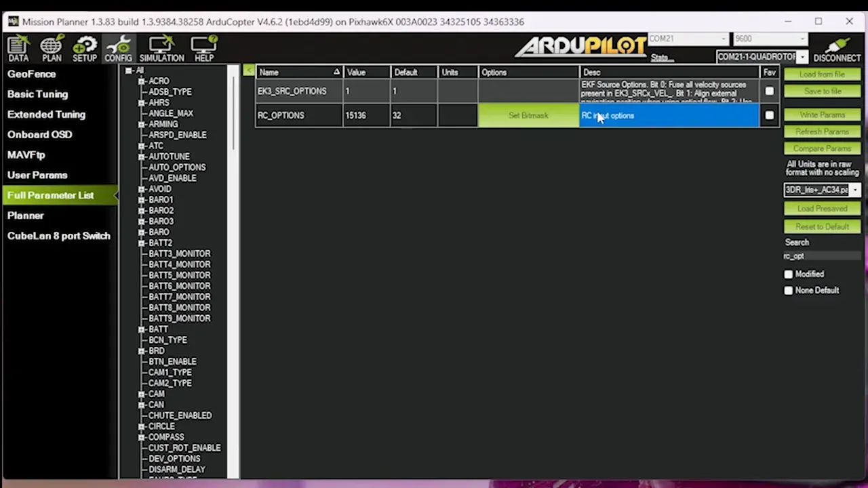Enable the Modified filter checkbox
The height and width of the screenshot is (488, 868).
pos(788,274)
